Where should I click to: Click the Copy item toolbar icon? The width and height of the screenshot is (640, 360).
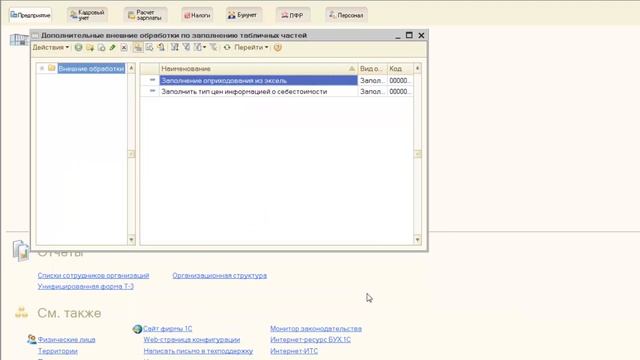[101, 48]
